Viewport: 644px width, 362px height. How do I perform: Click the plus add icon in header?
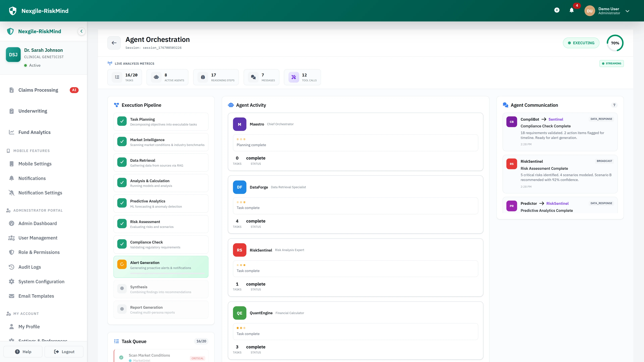pyautogui.click(x=557, y=10)
